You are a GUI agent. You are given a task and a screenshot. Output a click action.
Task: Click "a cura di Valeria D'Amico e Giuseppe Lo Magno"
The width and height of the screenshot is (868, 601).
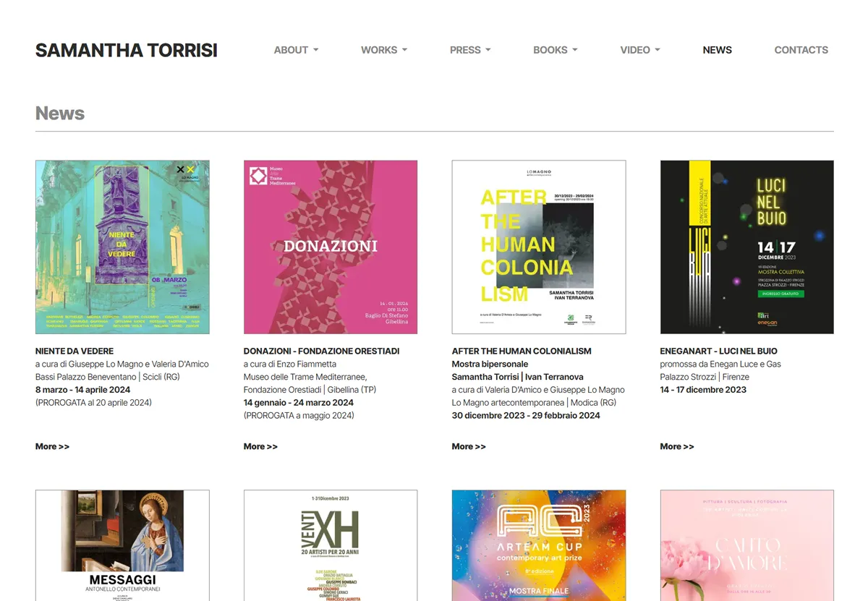point(538,390)
